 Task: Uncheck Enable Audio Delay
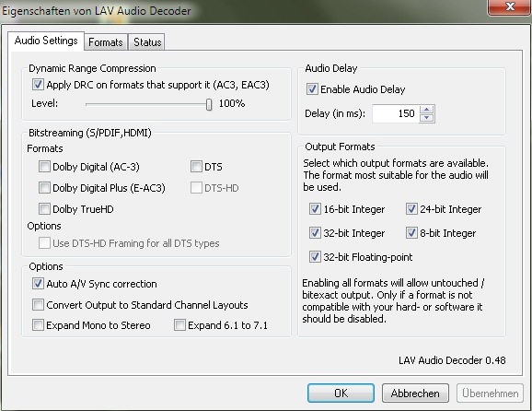312,89
